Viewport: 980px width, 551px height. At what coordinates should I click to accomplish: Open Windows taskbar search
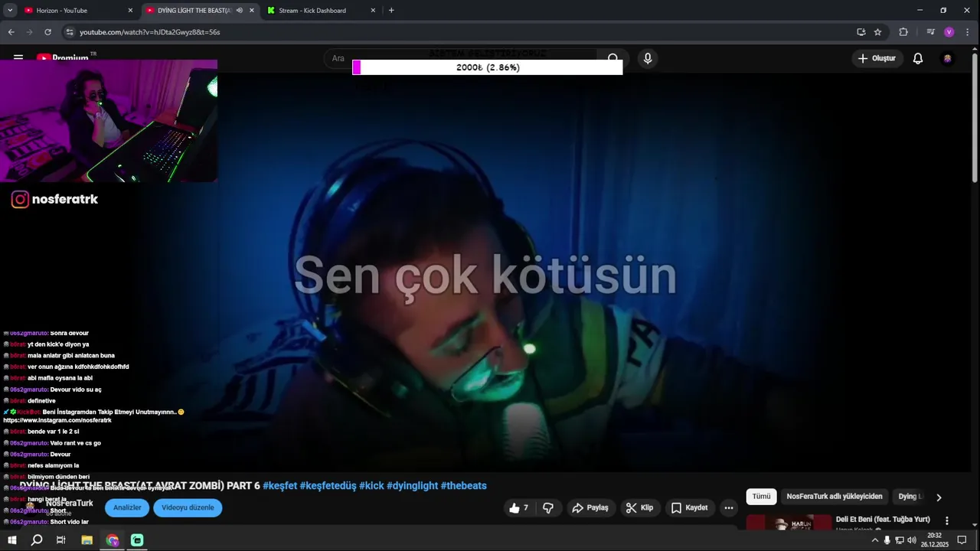pyautogui.click(x=36, y=540)
